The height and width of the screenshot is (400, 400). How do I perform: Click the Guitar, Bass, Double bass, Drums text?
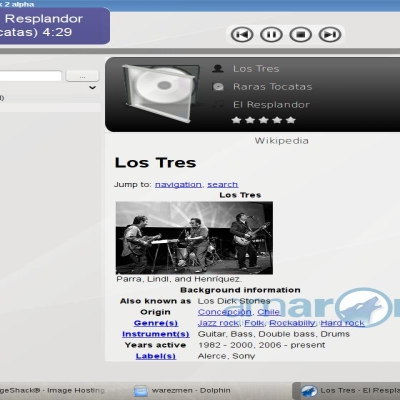pos(274,334)
